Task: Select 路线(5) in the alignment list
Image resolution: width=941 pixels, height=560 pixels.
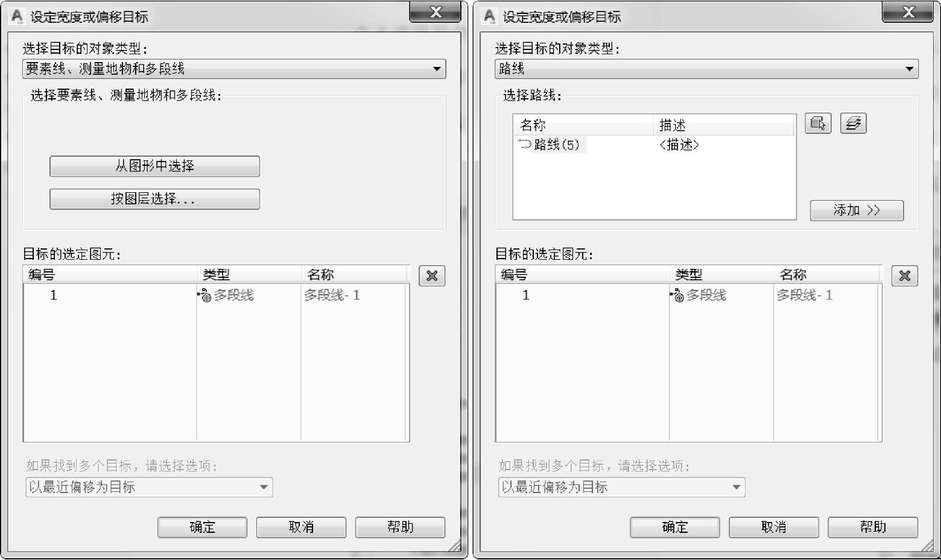Action: click(556, 145)
